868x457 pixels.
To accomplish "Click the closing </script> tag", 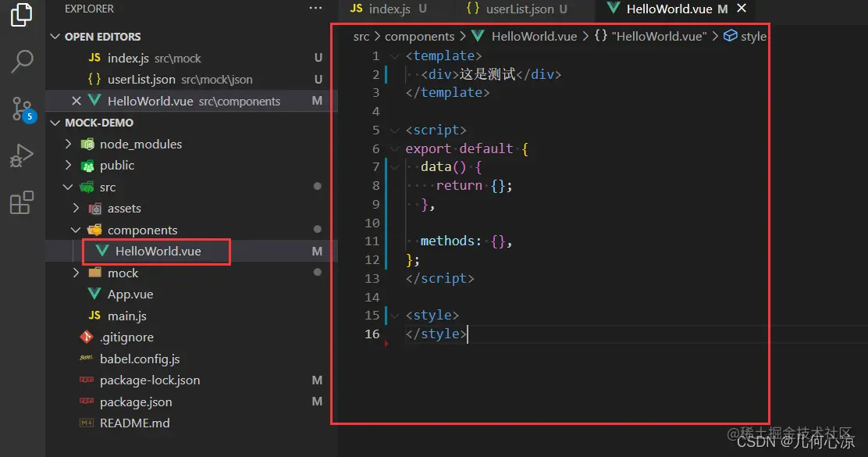I will pyautogui.click(x=439, y=278).
